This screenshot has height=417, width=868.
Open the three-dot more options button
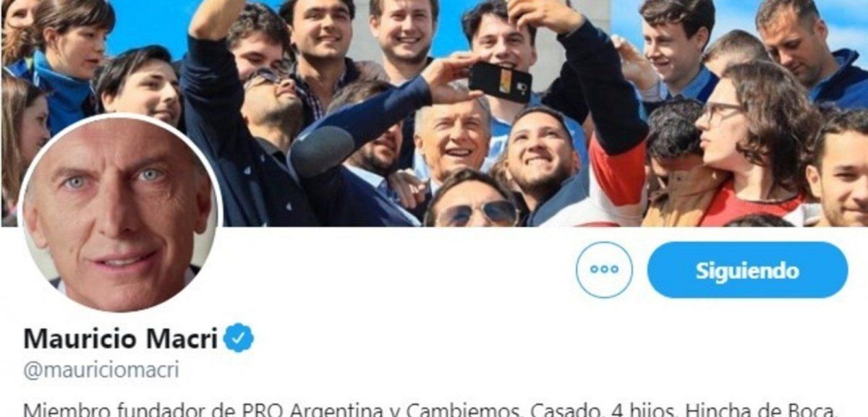click(604, 270)
